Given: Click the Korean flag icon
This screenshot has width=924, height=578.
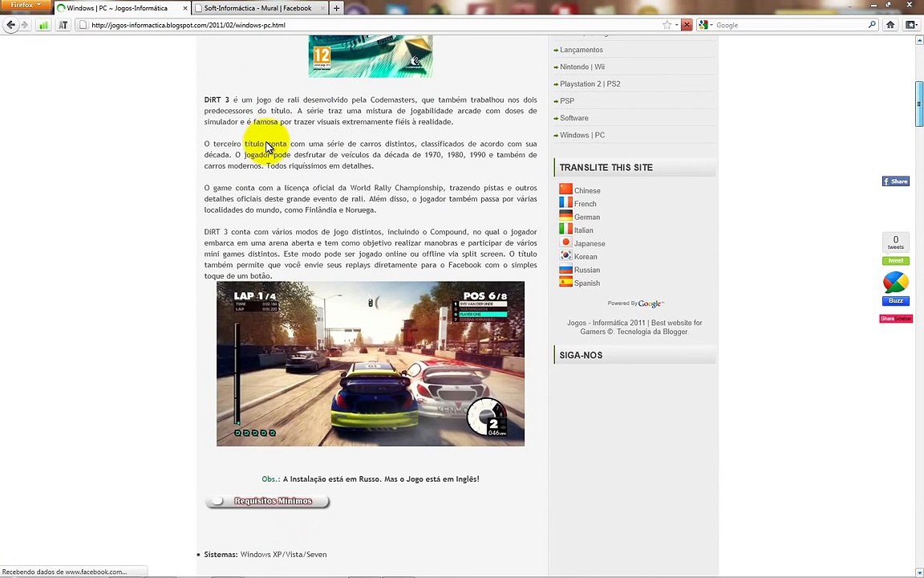Looking at the screenshot, I should [565, 255].
